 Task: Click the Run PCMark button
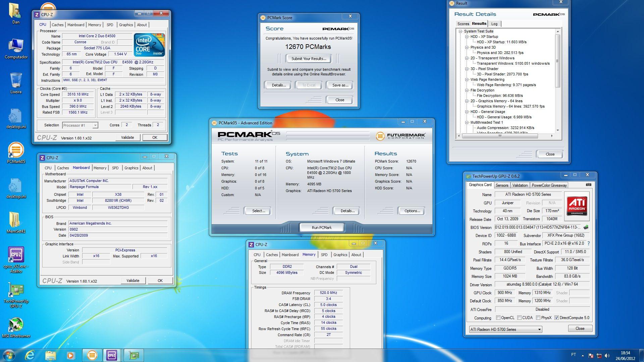(x=321, y=228)
